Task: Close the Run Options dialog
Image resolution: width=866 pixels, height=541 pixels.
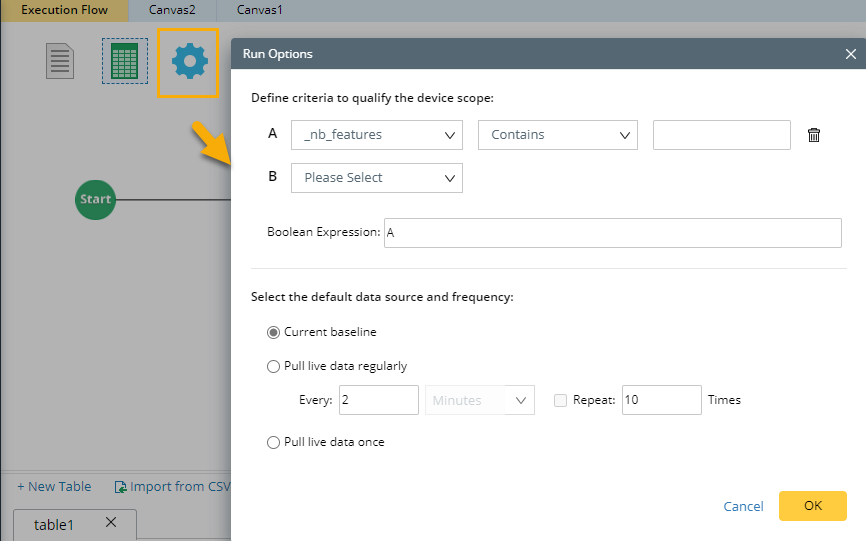Action: [851, 54]
